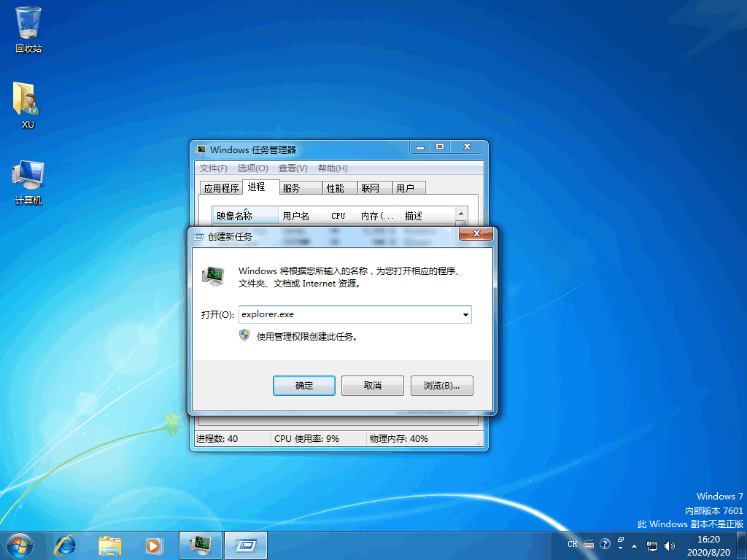Open the XU folder on the desktop
Screen dimensions: 747x560
pos(27,98)
